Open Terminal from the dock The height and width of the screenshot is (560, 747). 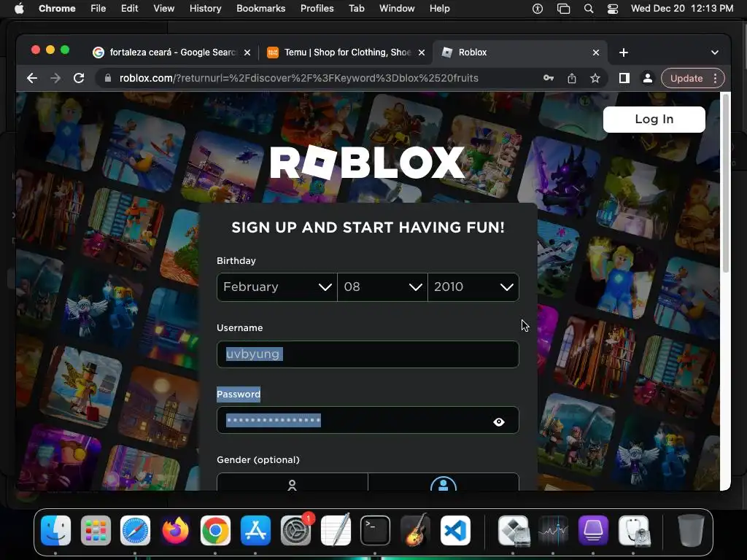(x=376, y=531)
